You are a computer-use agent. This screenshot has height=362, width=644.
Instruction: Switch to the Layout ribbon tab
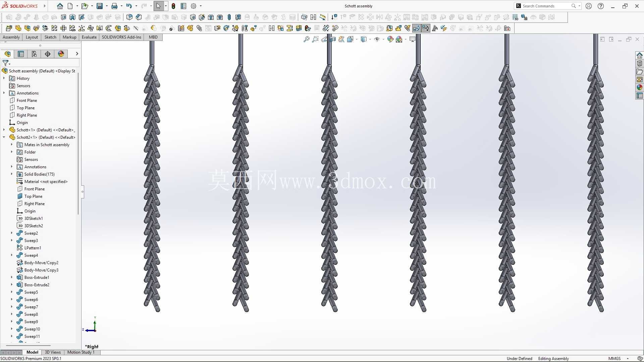[32, 37]
